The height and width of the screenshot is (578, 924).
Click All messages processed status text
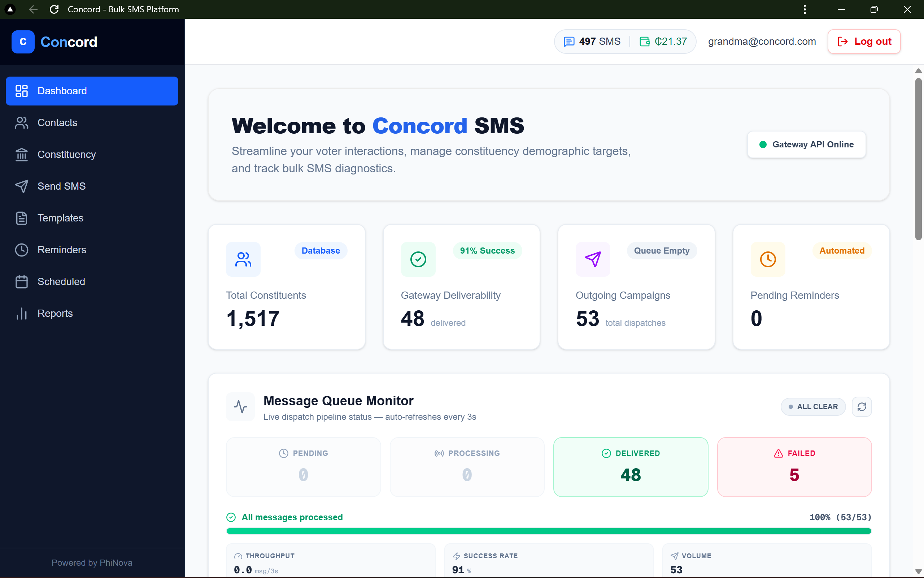pyautogui.click(x=292, y=517)
